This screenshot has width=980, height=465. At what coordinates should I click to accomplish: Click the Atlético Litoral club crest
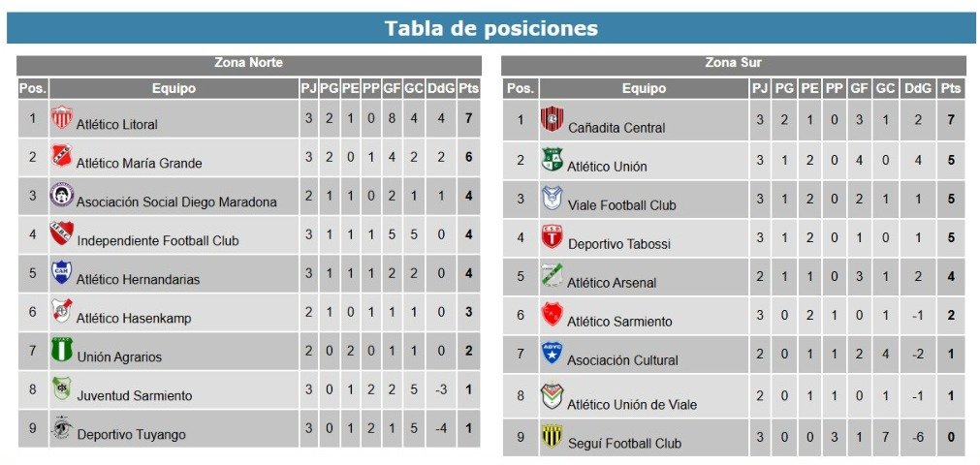pyautogui.click(x=62, y=117)
